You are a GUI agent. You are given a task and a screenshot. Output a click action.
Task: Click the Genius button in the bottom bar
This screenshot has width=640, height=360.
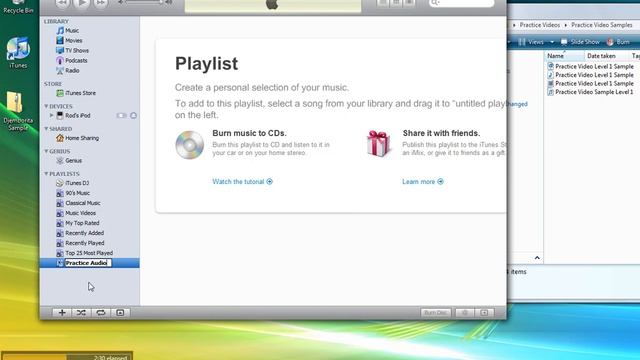[464, 313]
